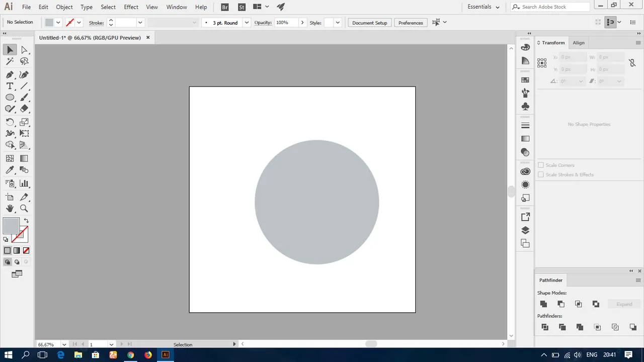Screen dimensions: 644x362
Task: Click the Minus Front shape mode icon
Action: (x=561, y=304)
